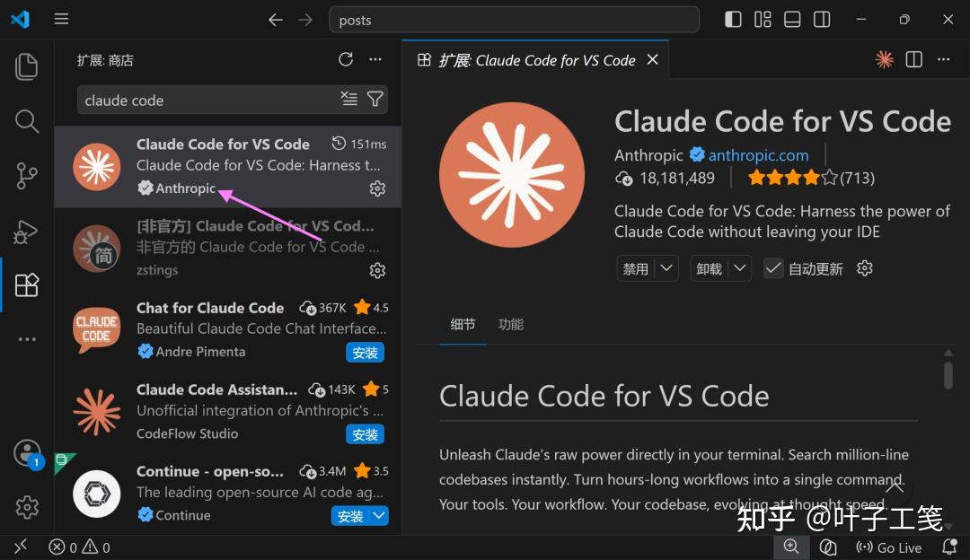The width and height of the screenshot is (970, 560).
Task: Jump to top with the up chevron
Action: (895, 486)
